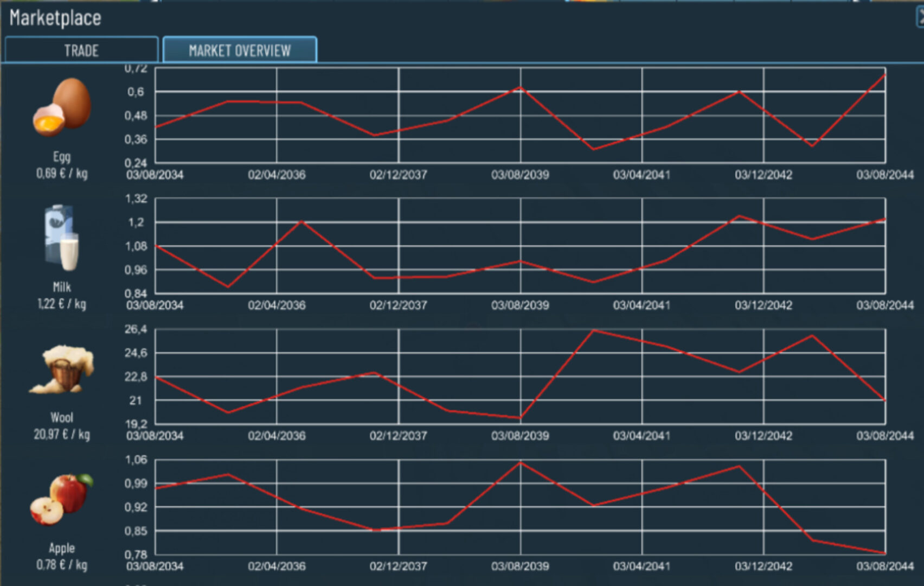Viewport: 924px width, 586px height.
Task: Select the Wool price 20,97 € / kg
Action: 62,435
